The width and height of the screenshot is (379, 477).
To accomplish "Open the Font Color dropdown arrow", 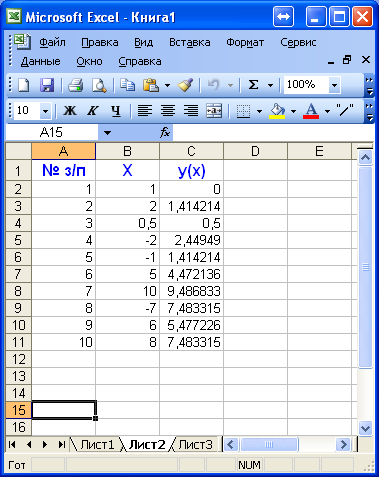I will [x=327, y=111].
